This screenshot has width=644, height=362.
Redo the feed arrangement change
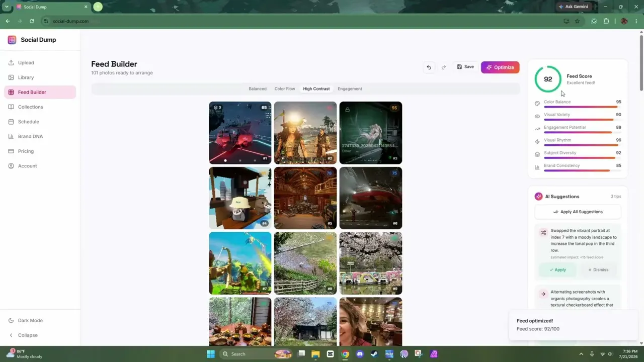pyautogui.click(x=443, y=67)
